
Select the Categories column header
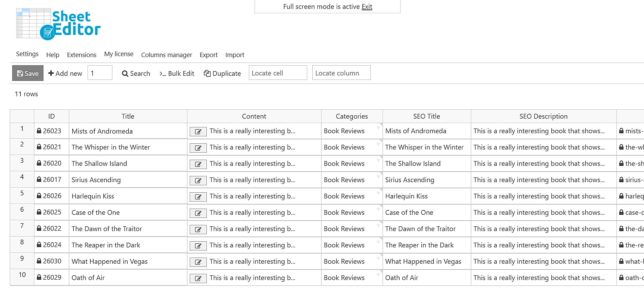[x=352, y=116]
